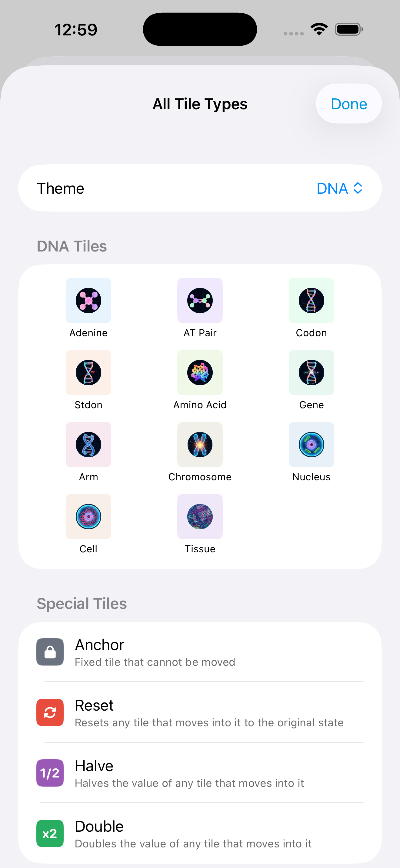Viewport: 400px width, 868px height.
Task: Tap the Chromosome tile icon
Action: pyautogui.click(x=200, y=445)
